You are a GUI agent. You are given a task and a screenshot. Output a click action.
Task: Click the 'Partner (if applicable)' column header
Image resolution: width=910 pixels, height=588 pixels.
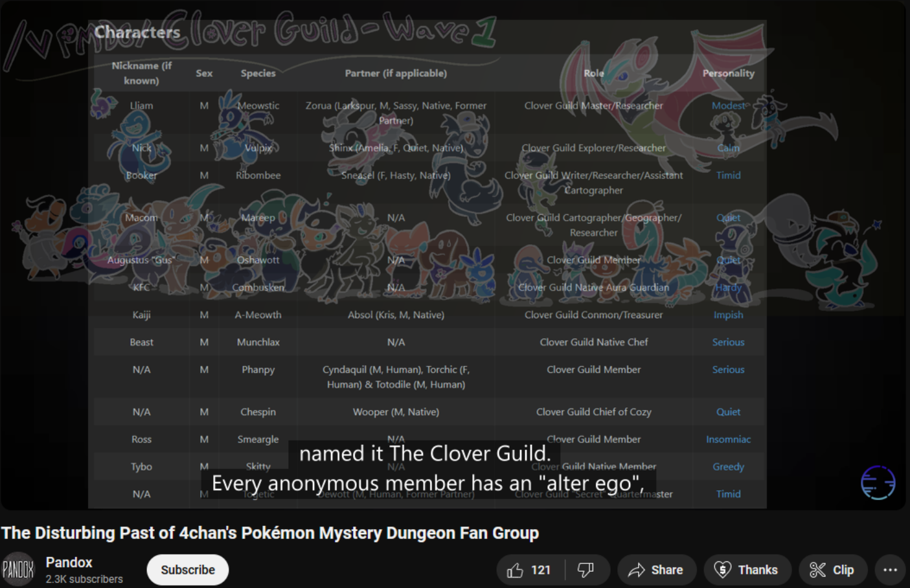click(x=396, y=73)
